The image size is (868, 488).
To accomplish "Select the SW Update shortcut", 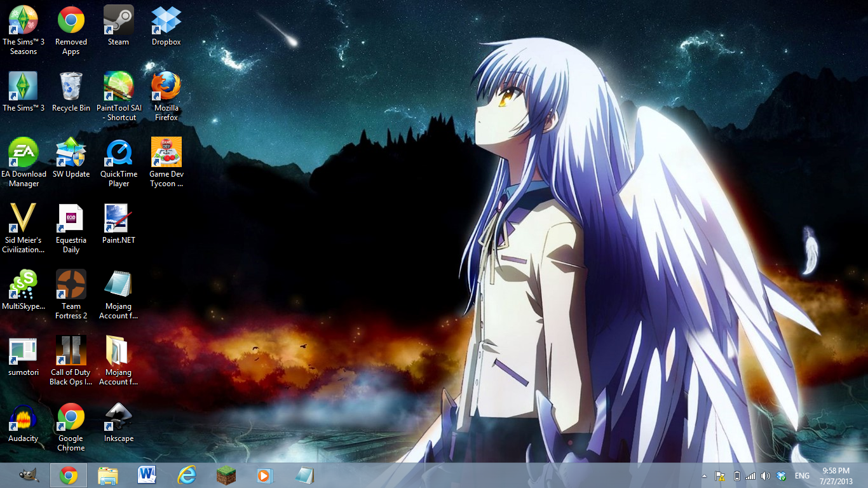I will click(x=71, y=158).
